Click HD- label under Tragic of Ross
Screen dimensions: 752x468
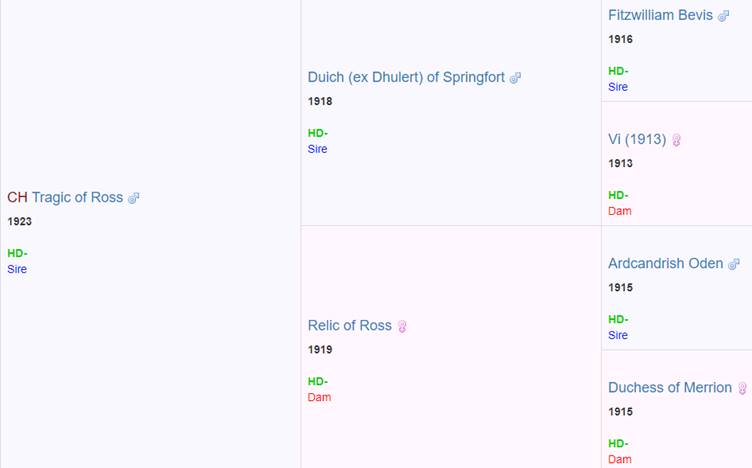[x=17, y=253]
